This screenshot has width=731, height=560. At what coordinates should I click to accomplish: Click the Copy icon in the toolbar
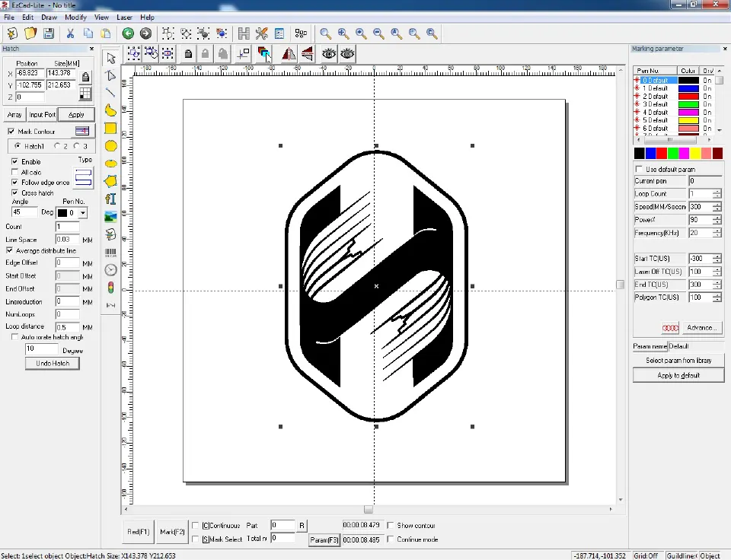[88, 33]
